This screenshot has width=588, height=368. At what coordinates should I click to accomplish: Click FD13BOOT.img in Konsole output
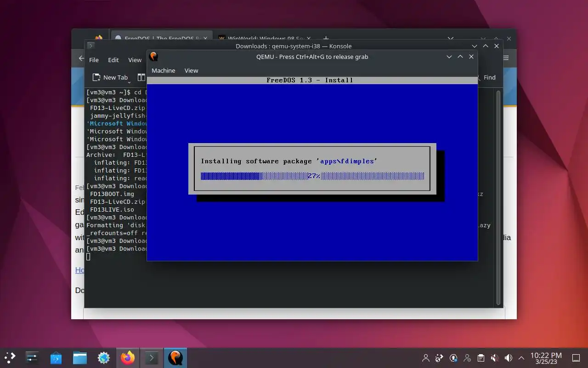pos(112,194)
